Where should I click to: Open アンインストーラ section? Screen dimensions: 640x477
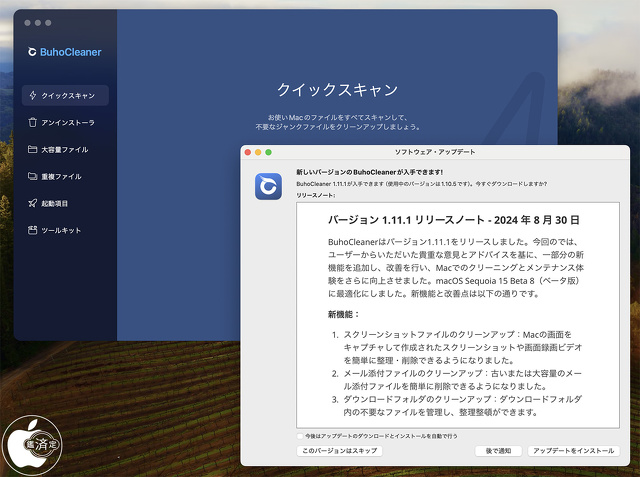pos(65,122)
